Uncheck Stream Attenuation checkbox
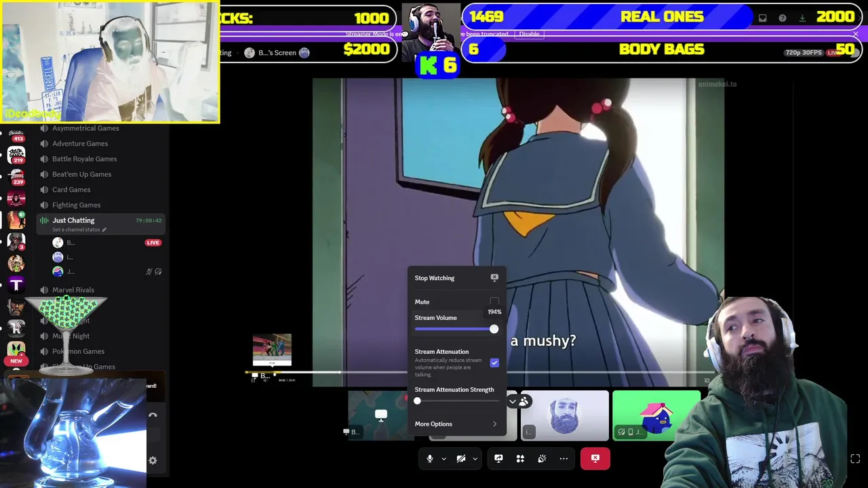The width and height of the screenshot is (868, 488). pyautogui.click(x=494, y=363)
